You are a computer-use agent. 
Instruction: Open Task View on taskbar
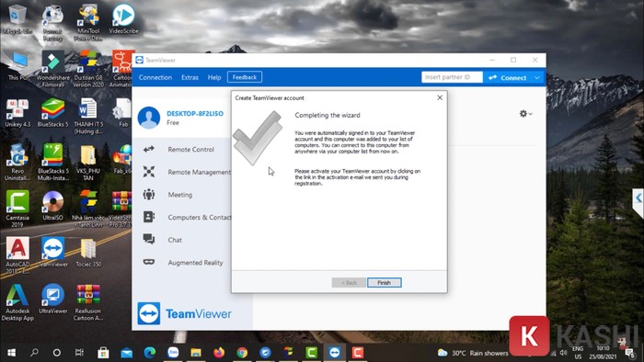(x=79, y=353)
